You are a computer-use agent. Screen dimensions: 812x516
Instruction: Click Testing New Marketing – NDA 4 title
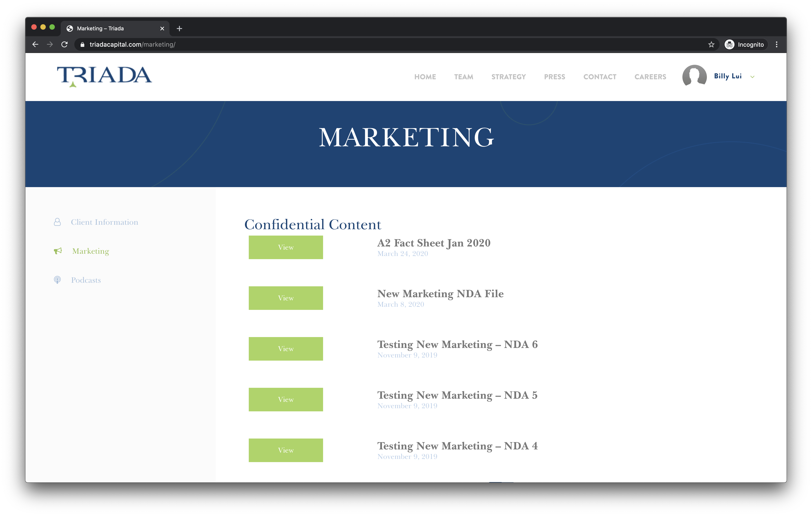(457, 446)
